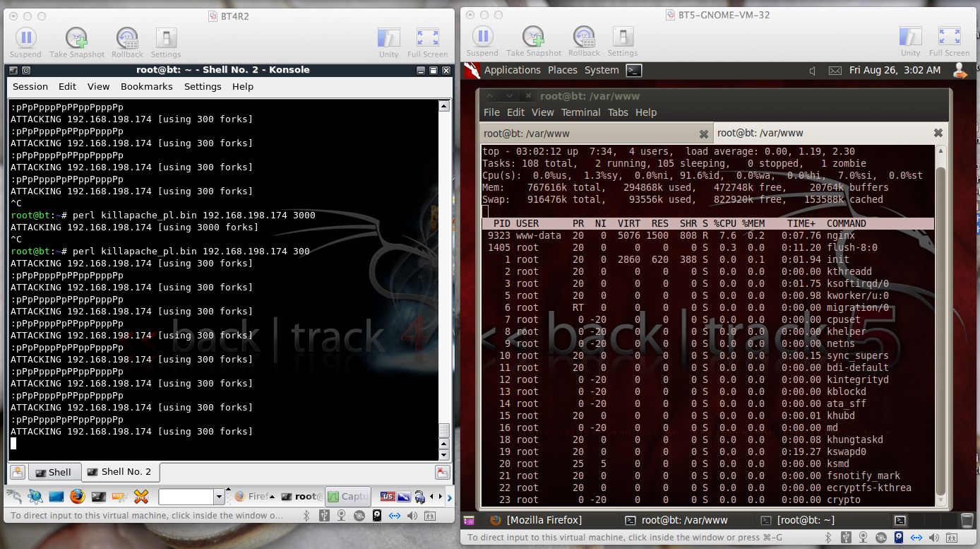Viewport: 980px width, 549px height.
Task: Click the mail envelope icon in BT5 panel
Action: tap(835, 71)
